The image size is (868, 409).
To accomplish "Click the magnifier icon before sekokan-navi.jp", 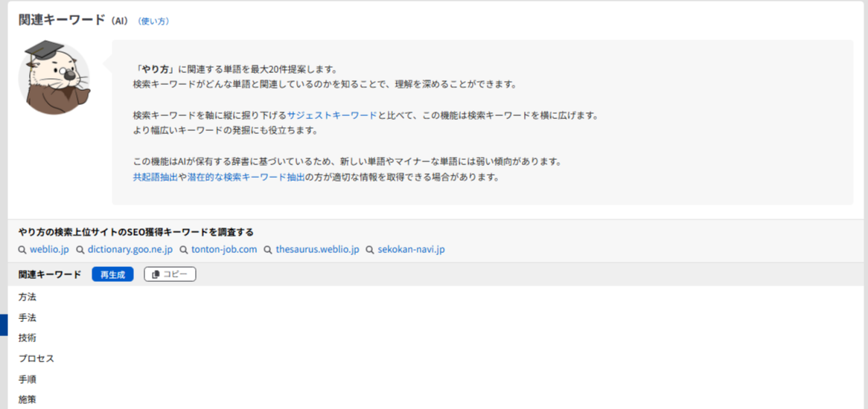I will coord(370,251).
